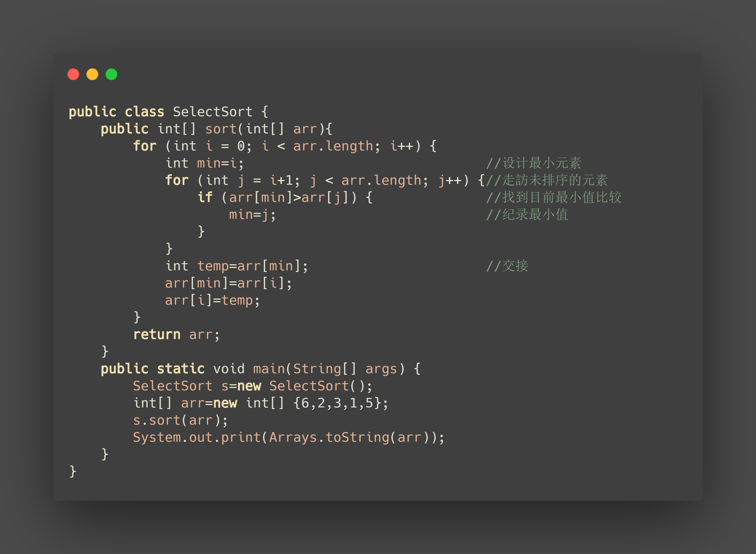Screen dimensions: 756x554
Task: Click the 'static' keyword
Action: coord(180,369)
